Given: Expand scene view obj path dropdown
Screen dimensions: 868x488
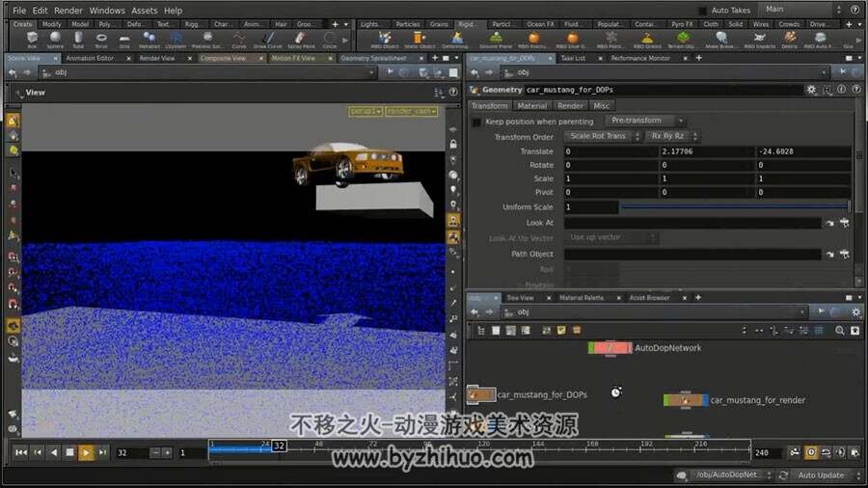Looking at the screenshot, I should coord(371,72).
